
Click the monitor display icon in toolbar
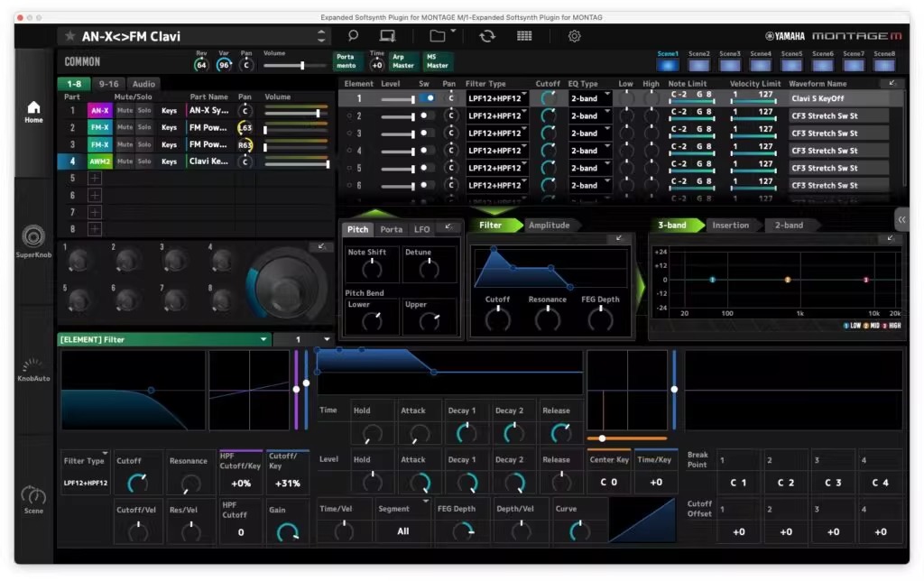click(387, 36)
